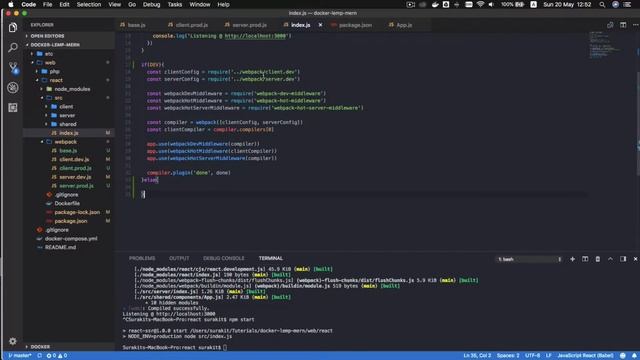This screenshot has width=640, height=360.
Task: Open Source Control view with badge
Action: (x=13, y=67)
